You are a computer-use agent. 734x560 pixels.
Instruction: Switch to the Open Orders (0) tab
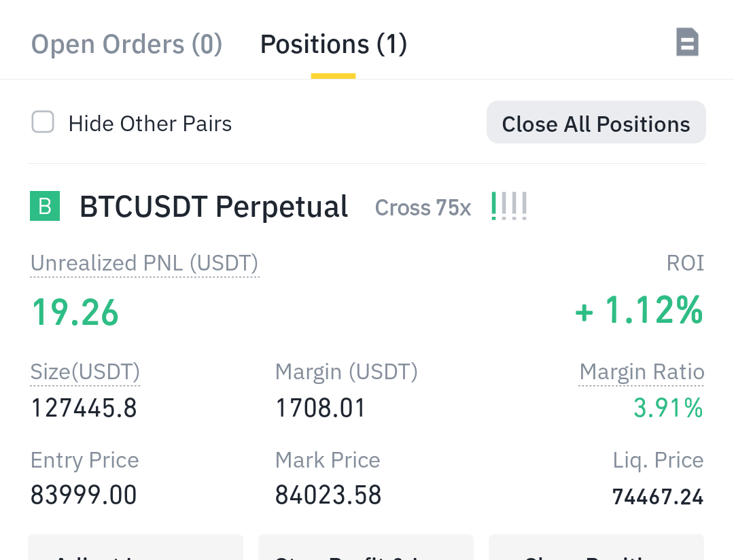[126, 44]
